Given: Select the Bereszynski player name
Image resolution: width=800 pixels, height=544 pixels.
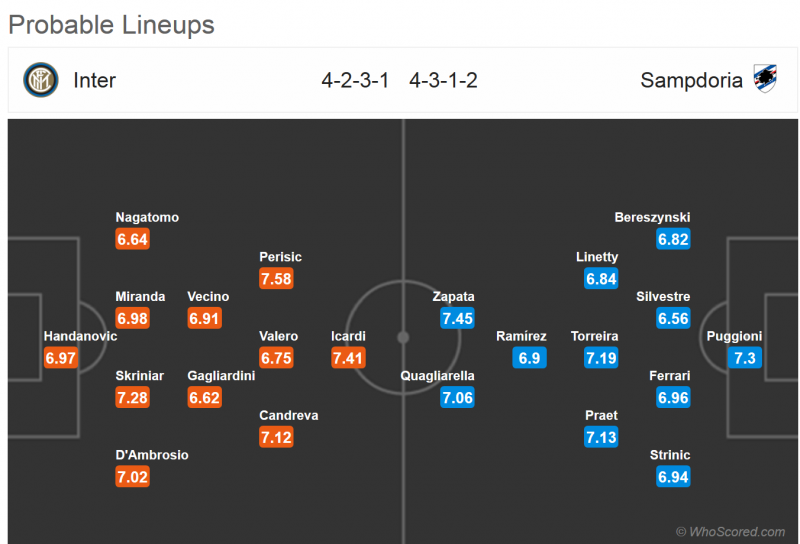Looking at the screenshot, I should [653, 217].
